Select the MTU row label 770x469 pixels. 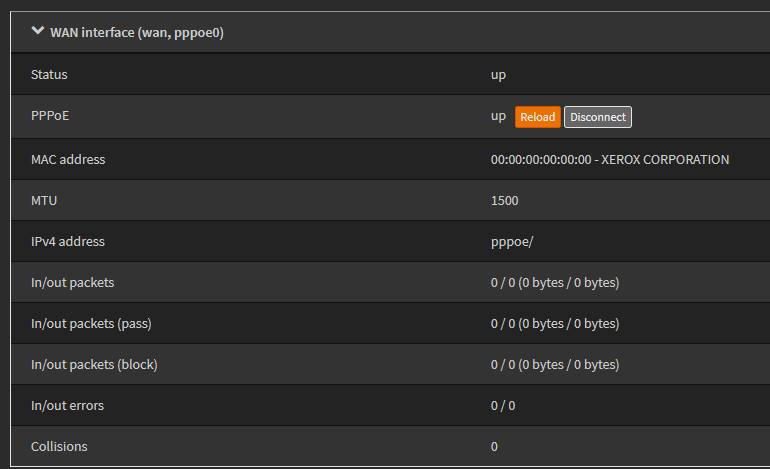coord(44,200)
